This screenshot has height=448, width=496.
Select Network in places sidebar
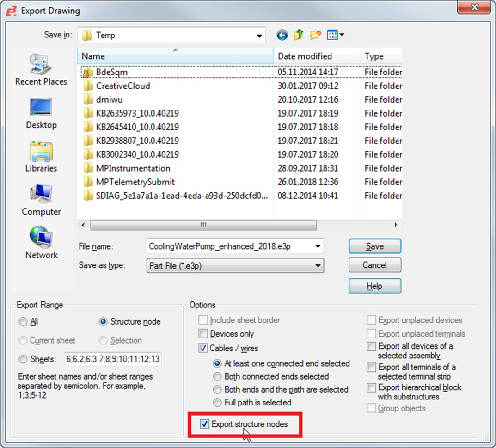pos(41,243)
